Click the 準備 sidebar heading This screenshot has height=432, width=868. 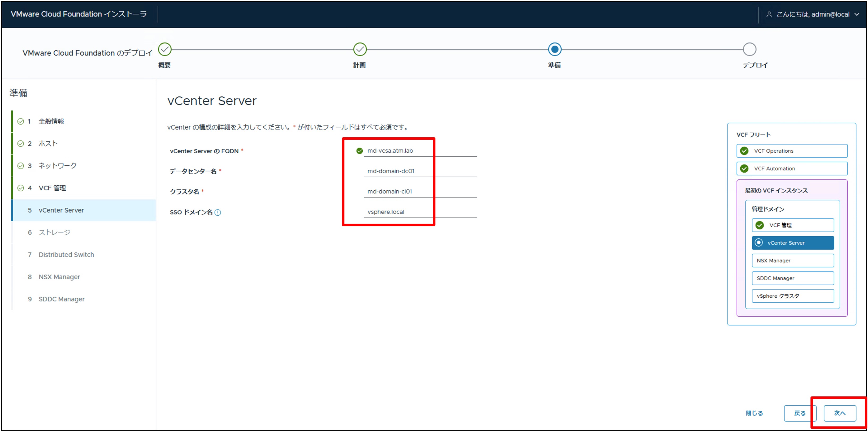pos(19,93)
